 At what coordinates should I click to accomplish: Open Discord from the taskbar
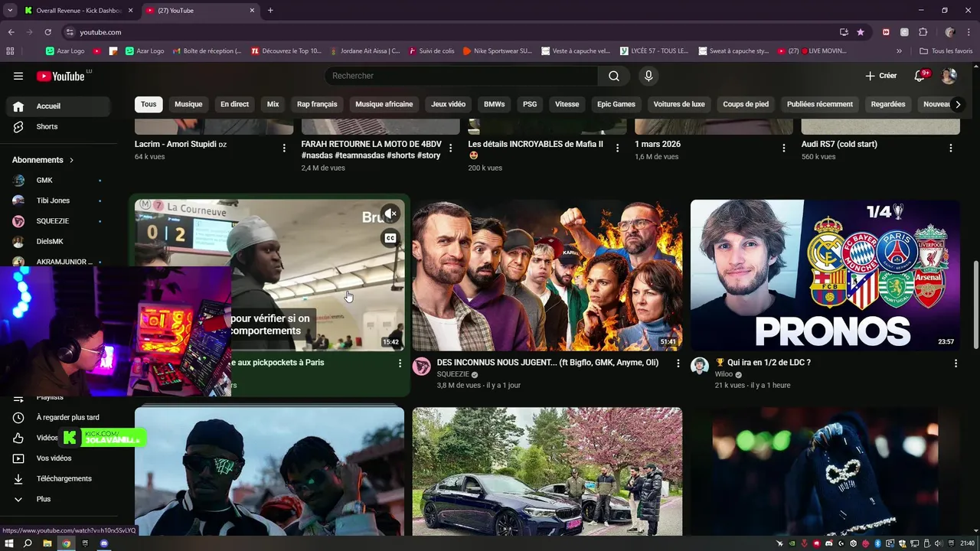104,543
